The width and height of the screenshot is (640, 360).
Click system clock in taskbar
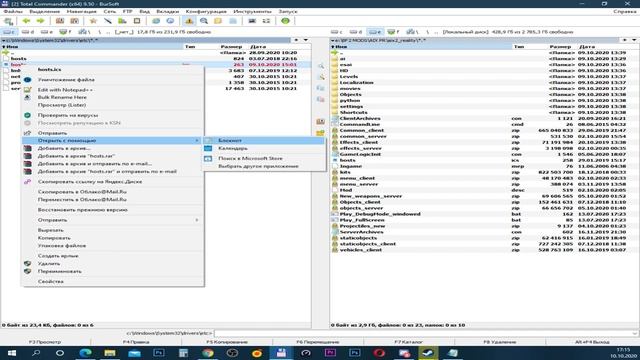pos(623,353)
